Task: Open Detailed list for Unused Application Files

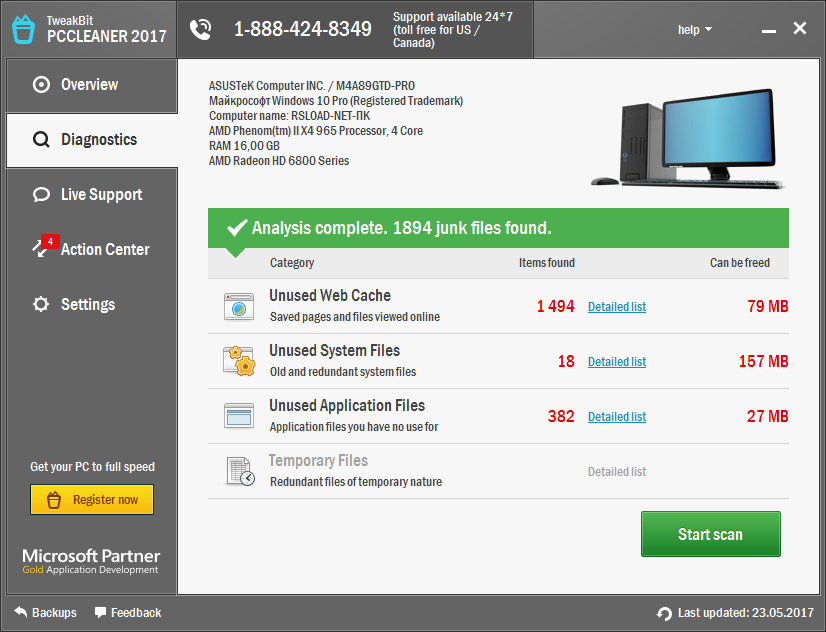Action: 617,417
